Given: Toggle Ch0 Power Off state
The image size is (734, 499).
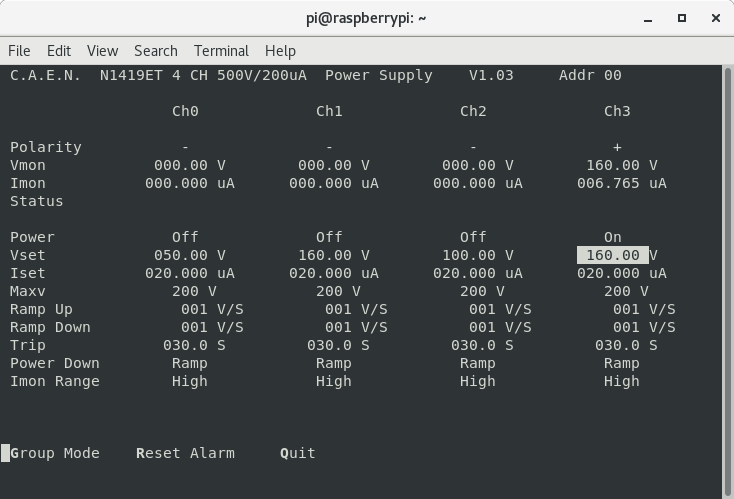Looking at the screenshot, I should 185,237.
